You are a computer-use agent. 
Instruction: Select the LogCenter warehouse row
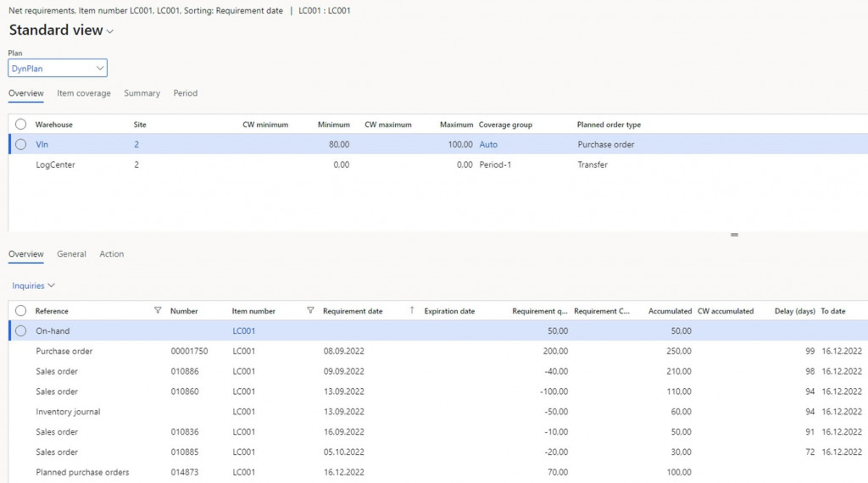pos(55,165)
